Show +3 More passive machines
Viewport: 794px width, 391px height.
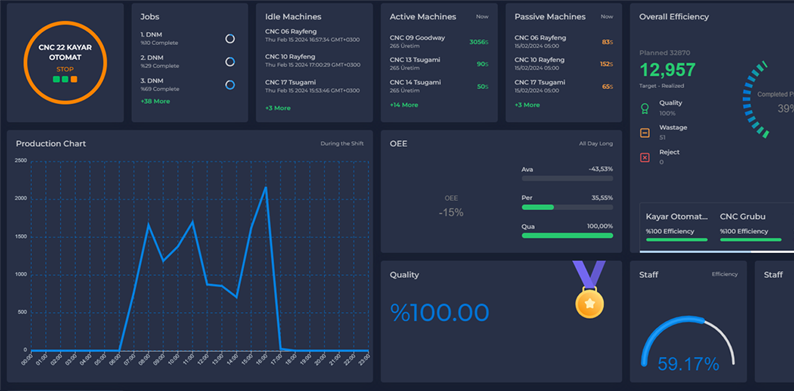point(527,105)
